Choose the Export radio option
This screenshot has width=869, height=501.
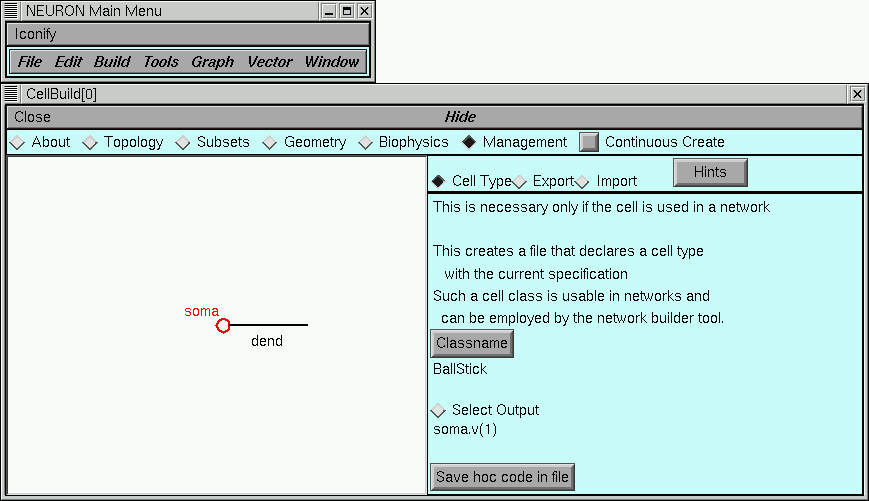[520, 182]
